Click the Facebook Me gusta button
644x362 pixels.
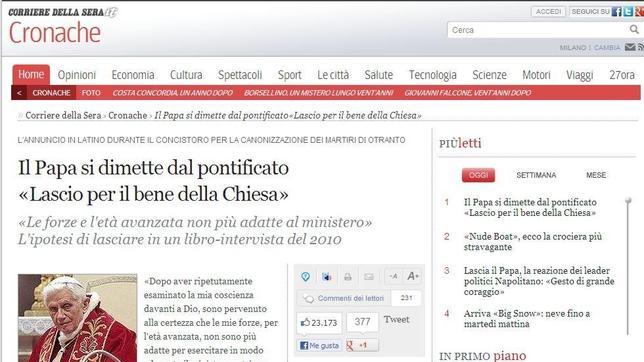coord(320,346)
